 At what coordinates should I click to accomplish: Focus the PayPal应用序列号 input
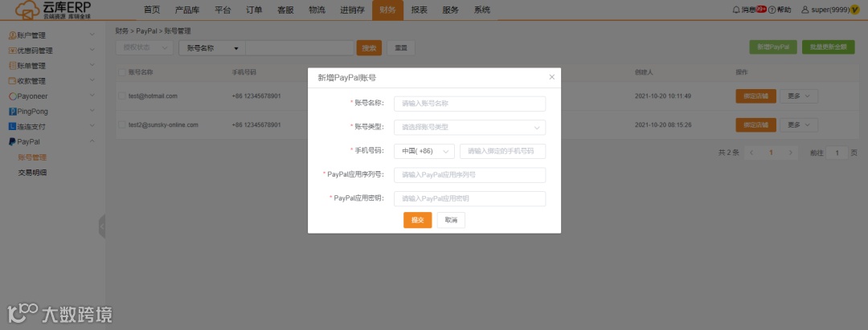tap(469, 175)
